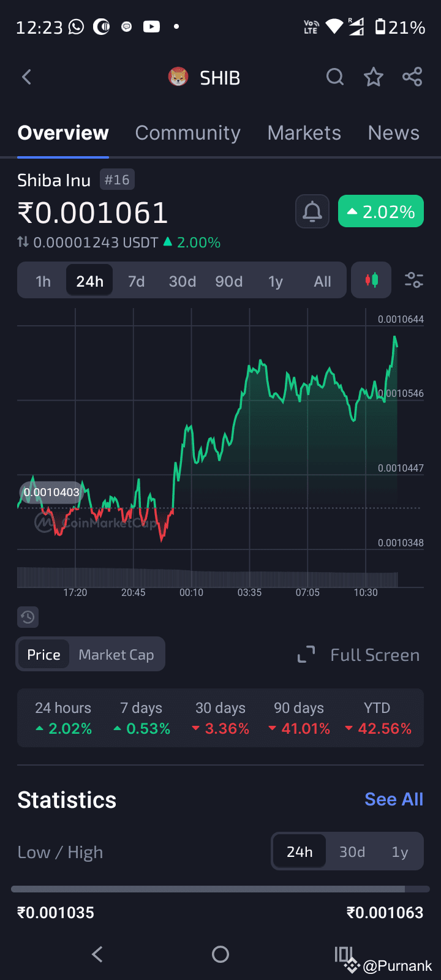
Task: Tap the 30 days 3.36% performance
Action: click(x=221, y=718)
